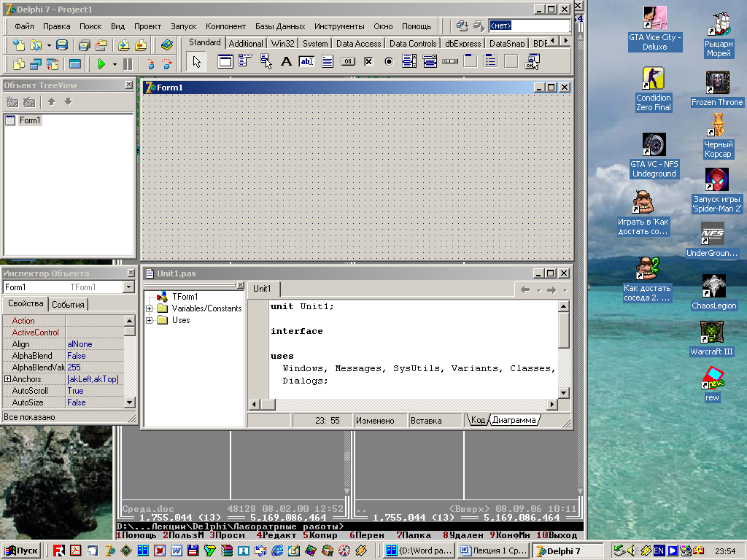The height and width of the screenshot is (560, 747).
Task: Select the Button component (OK)
Action: click(x=348, y=61)
